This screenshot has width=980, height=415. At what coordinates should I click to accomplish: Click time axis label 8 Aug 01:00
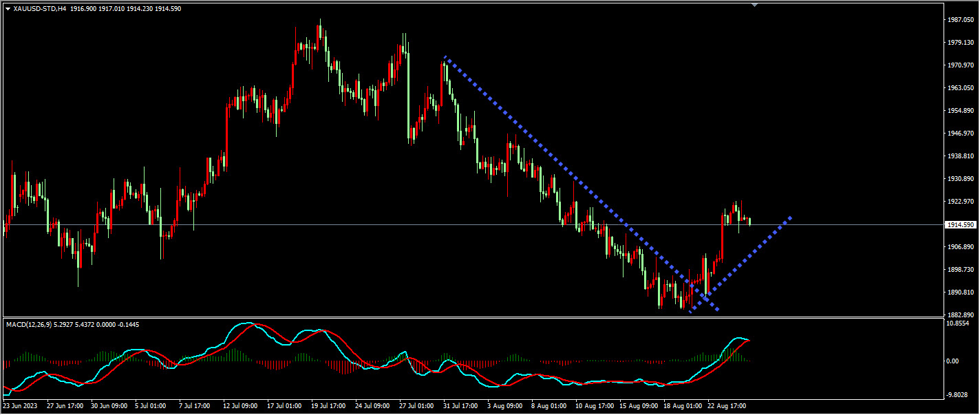[550, 406]
